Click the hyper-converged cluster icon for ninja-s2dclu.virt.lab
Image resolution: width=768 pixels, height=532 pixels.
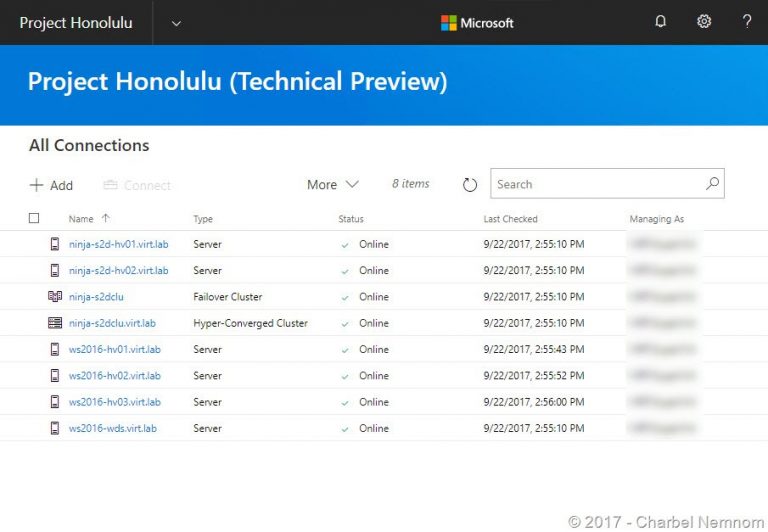click(x=55, y=323)
